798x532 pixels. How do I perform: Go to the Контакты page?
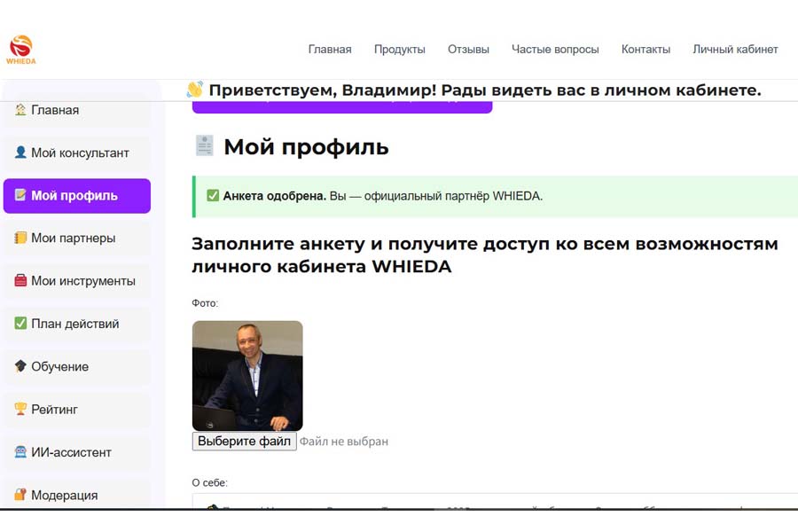pos(646,50)
